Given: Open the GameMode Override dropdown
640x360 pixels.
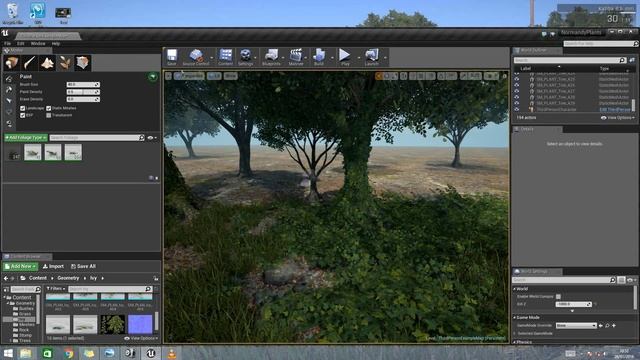Looking at the screenshot, I should [x=576, y=326].
